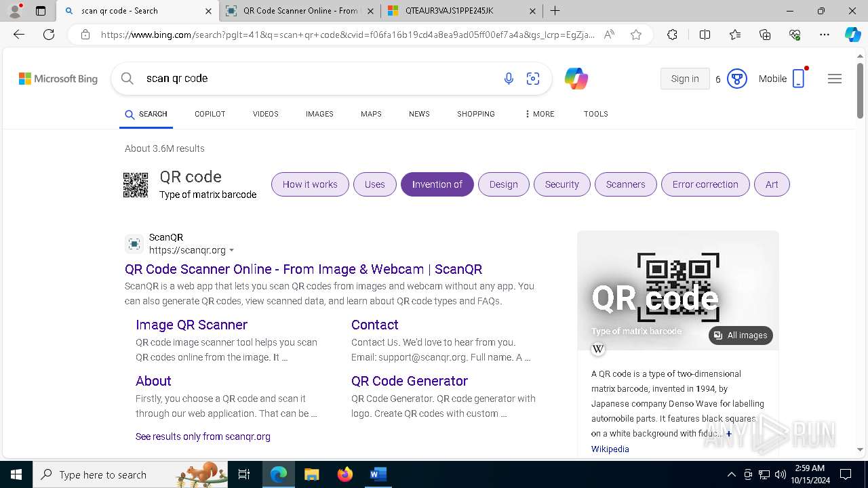Viewport: 868px width, 488px height.
Task: Select the Error correction chip
Action: click(x=705, y=184)
